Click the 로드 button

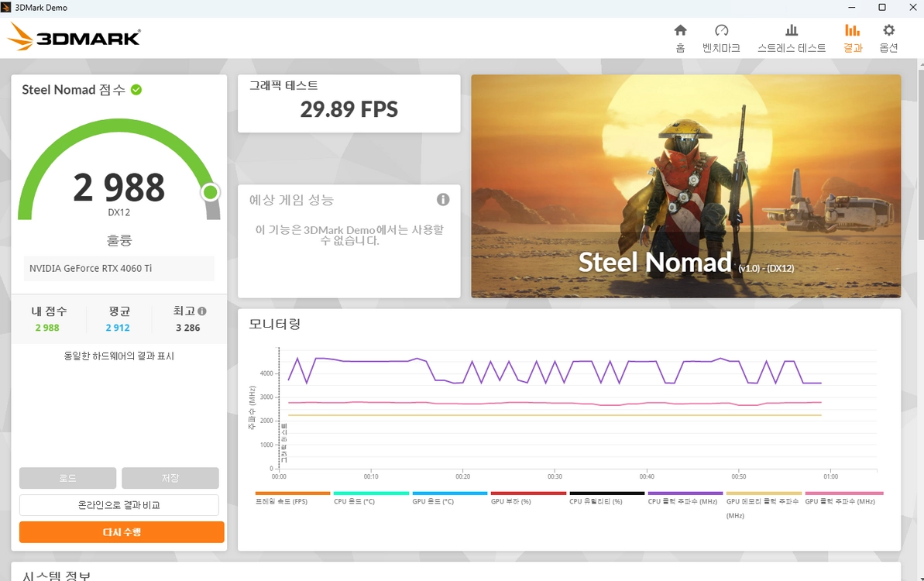(67, 478)
